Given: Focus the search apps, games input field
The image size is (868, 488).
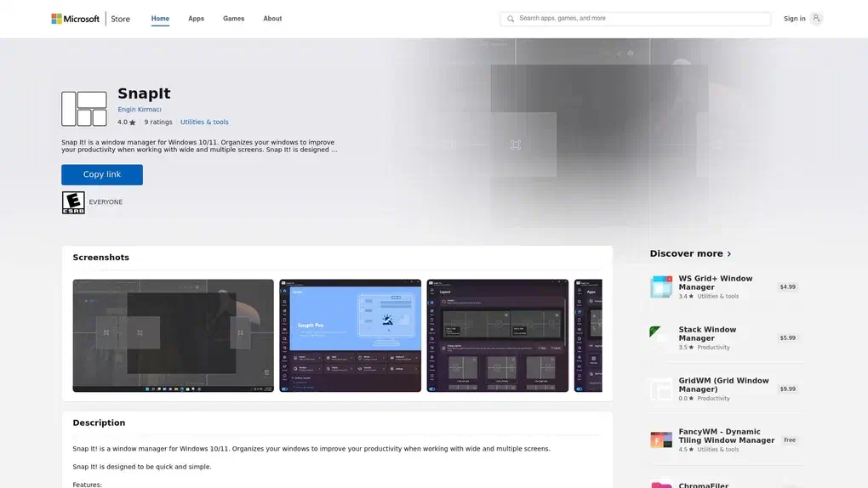Looking at the screenshot, I should [635, 19].
